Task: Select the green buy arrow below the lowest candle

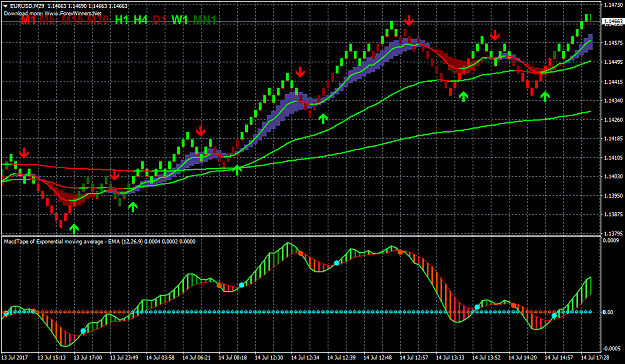Action: [74, 229]
